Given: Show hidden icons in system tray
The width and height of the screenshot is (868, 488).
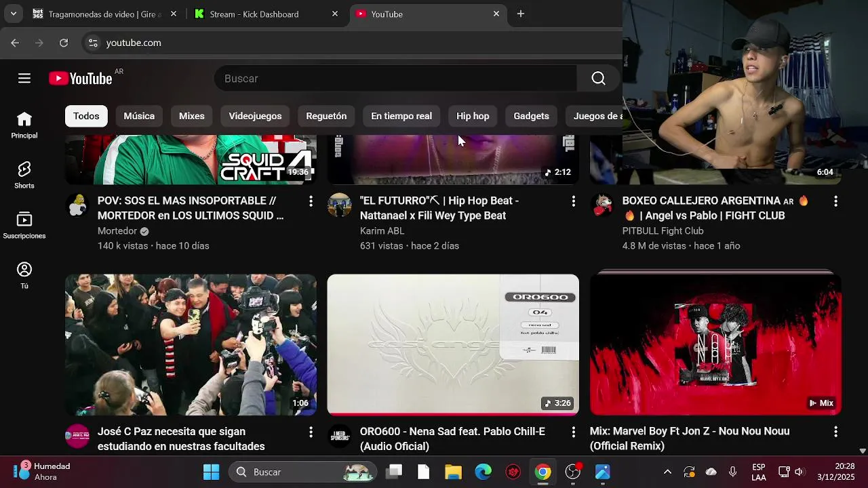Looking at the screenshot, I should coord(667,472).
